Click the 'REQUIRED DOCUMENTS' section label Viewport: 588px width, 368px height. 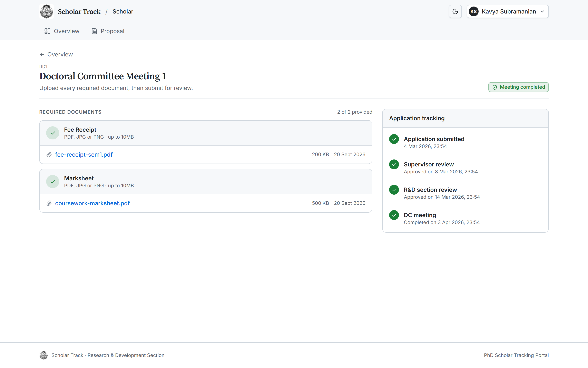tap(70, 112)
